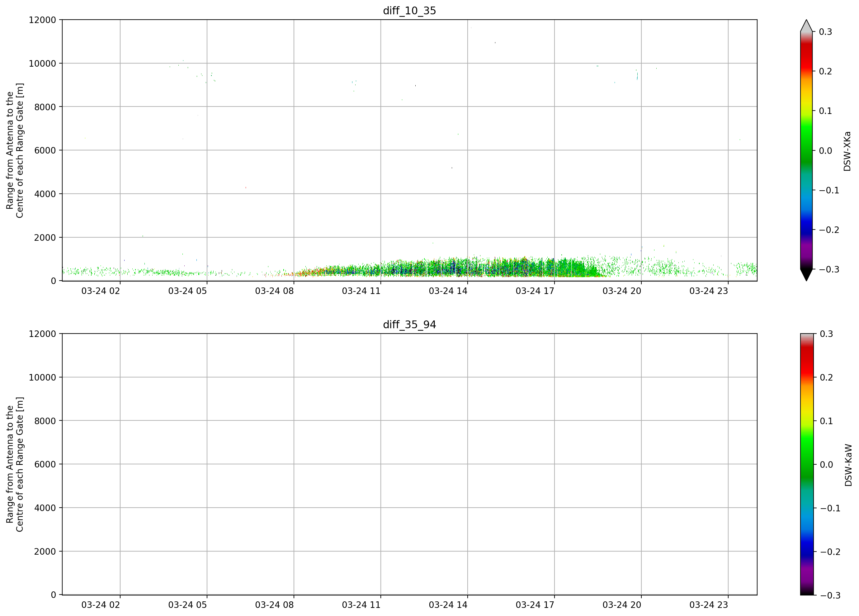
Task: Click the 0.1 tick on DSW-XKa colorbar
Action: coord(826,111)
